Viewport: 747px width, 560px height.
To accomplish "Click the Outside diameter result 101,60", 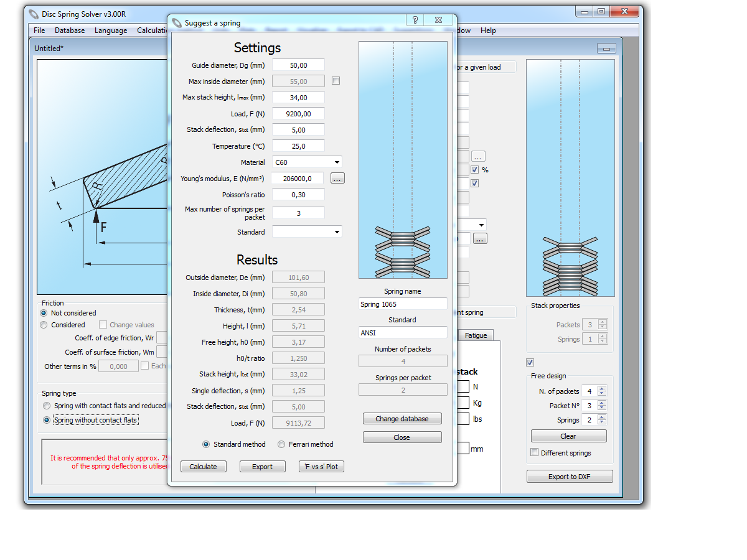I will tap(298, 278).
